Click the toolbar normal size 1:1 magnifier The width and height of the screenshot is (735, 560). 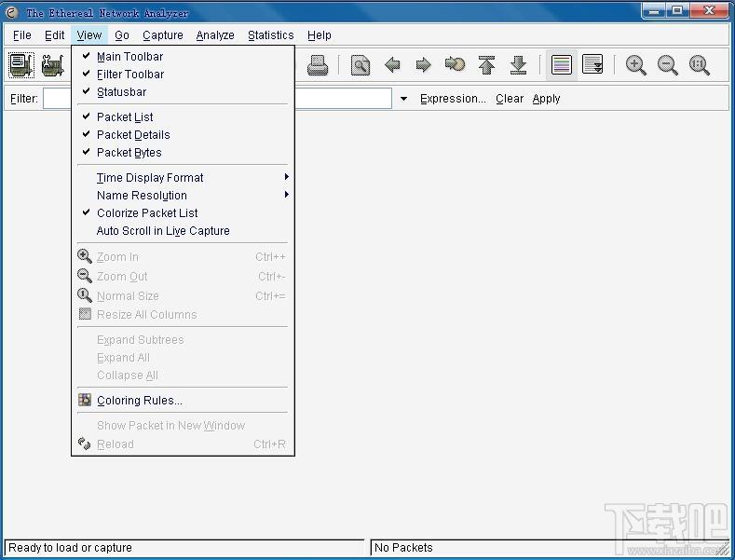click(700, 64)
